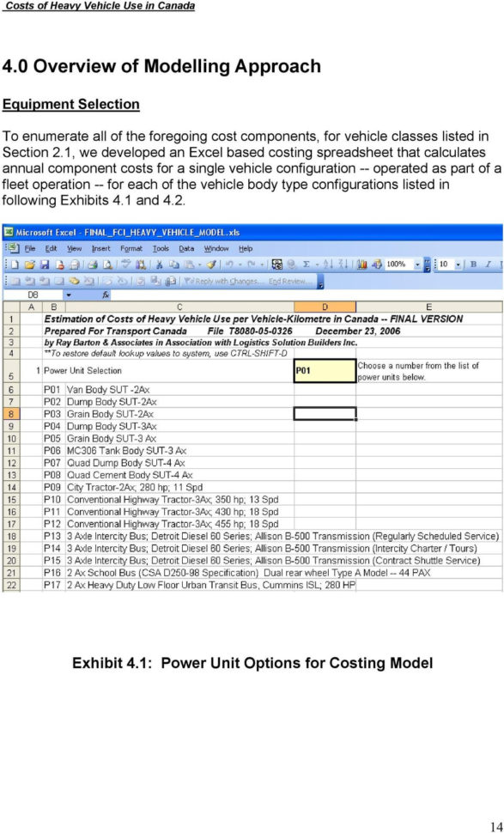This screenshot has width=504, height=833.
Task: Click the Permission icon in toolbar
Action: coord(60,264)
